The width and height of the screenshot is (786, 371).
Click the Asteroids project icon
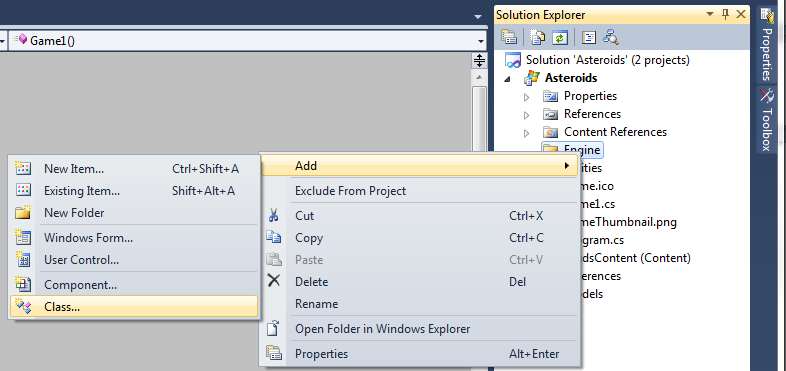click(x=532, y=78)
